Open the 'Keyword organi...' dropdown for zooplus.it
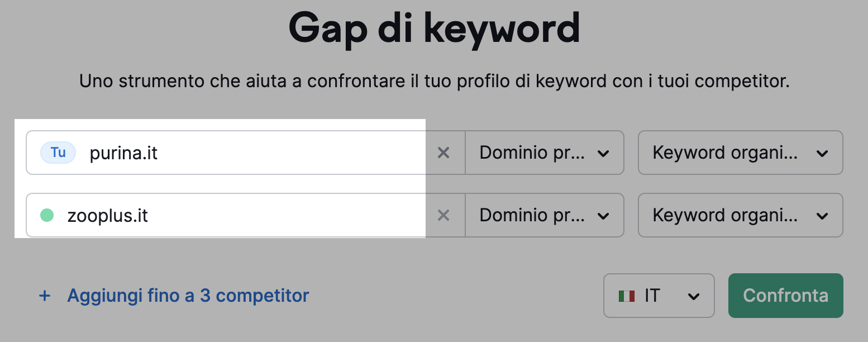 tap(741, 215)
